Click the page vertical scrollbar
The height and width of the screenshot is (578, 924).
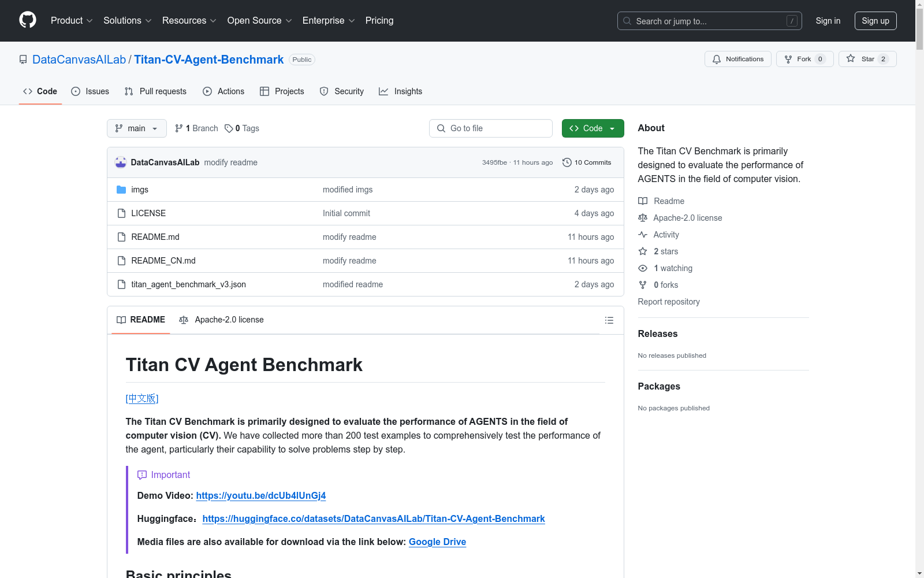919,289
